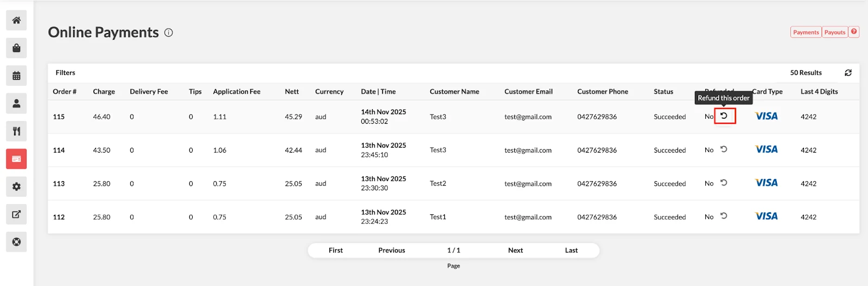The width and height of the screenshot is (868, 286).
Task: Refund order 112 using its icon
Action: tap(724, 216)
